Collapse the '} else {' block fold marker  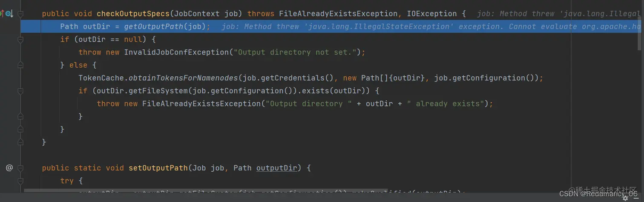[x=20, y=65]
